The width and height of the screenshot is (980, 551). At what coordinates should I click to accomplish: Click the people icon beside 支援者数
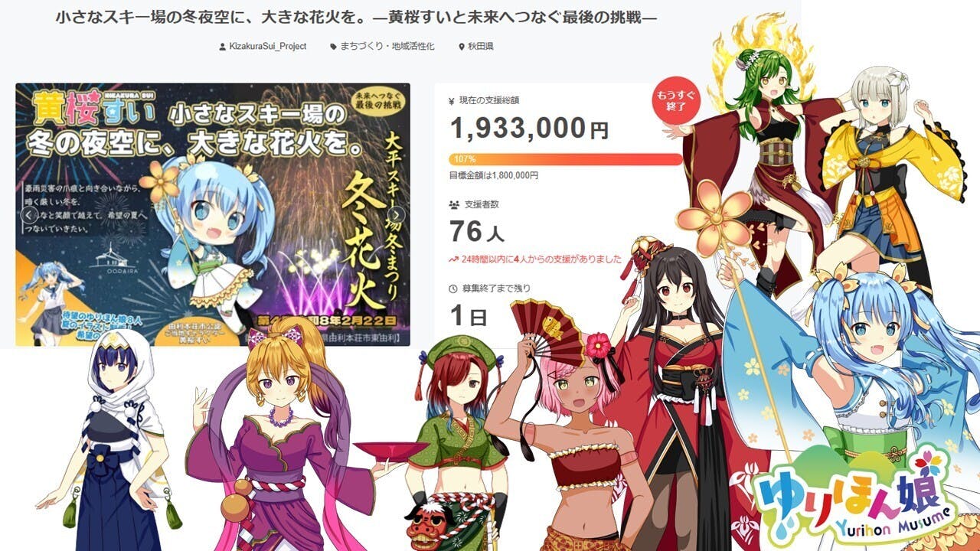[x=452, y=205]
